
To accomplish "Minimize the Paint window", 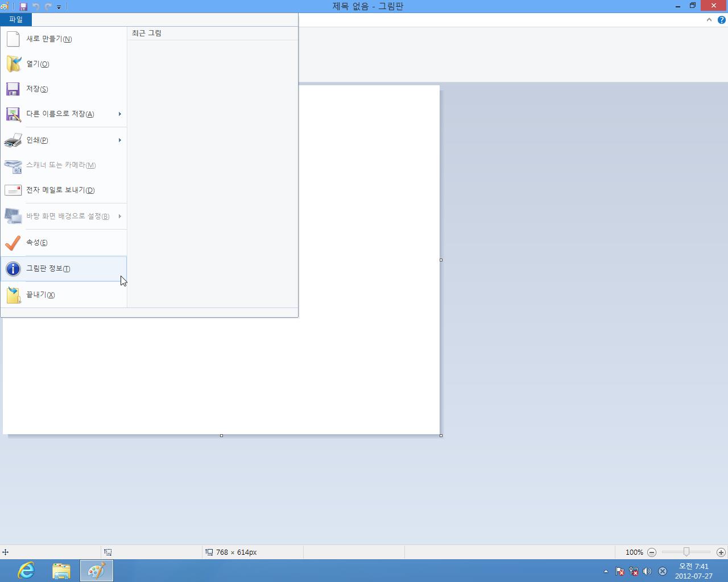I will pyautogui.click(x=678, y=6).
